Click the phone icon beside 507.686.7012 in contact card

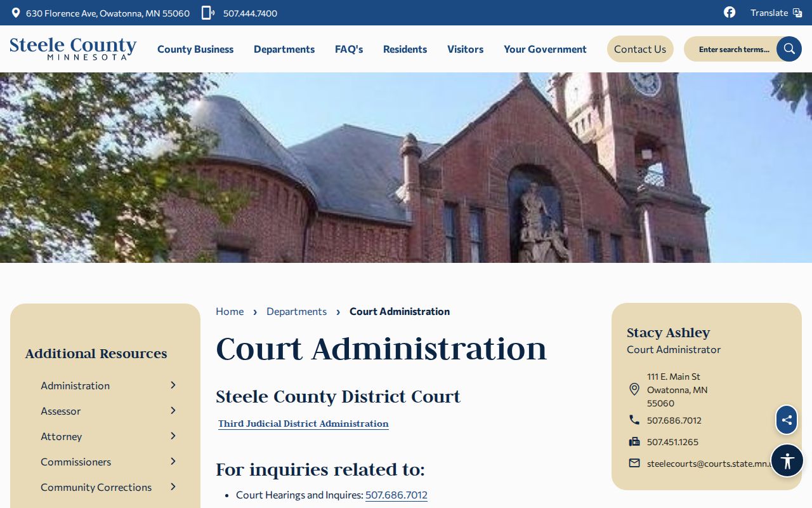pos(634,420)
